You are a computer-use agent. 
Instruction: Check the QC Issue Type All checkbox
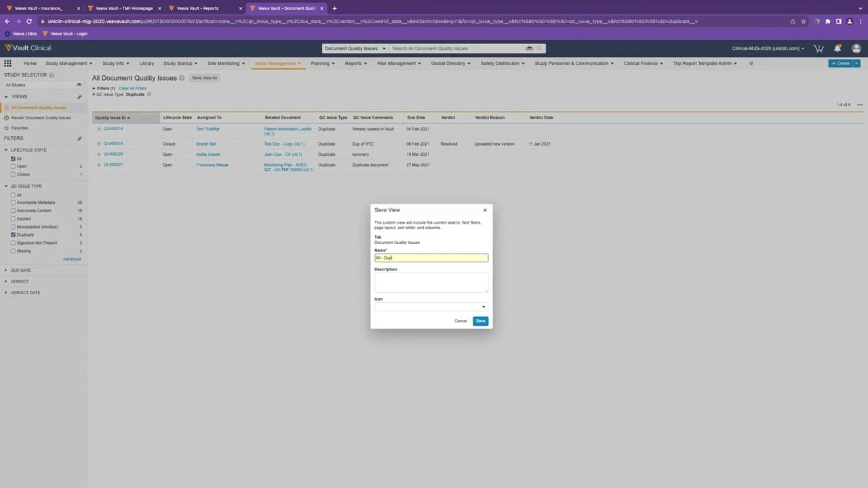coord(13,195)
